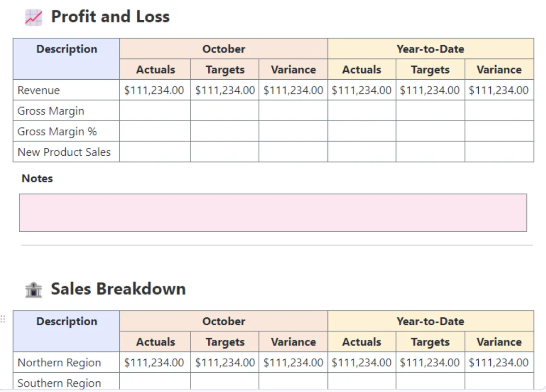Click the Notes label above pink box

[x=37, y=178]
